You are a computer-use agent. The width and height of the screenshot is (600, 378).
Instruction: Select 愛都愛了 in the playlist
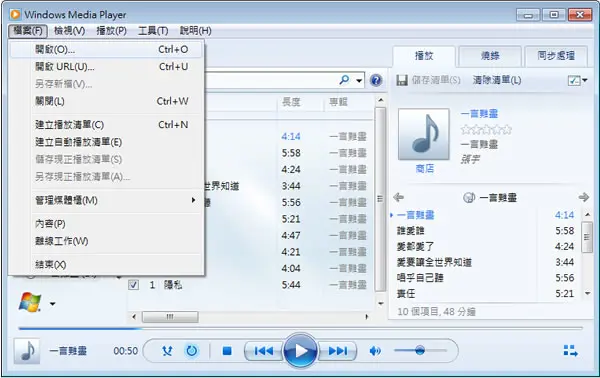[415, 246]
